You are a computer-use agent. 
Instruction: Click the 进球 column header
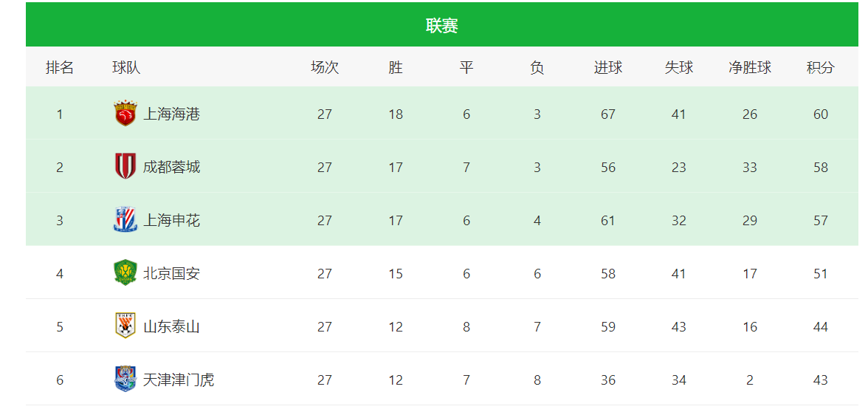click(607, 67)
